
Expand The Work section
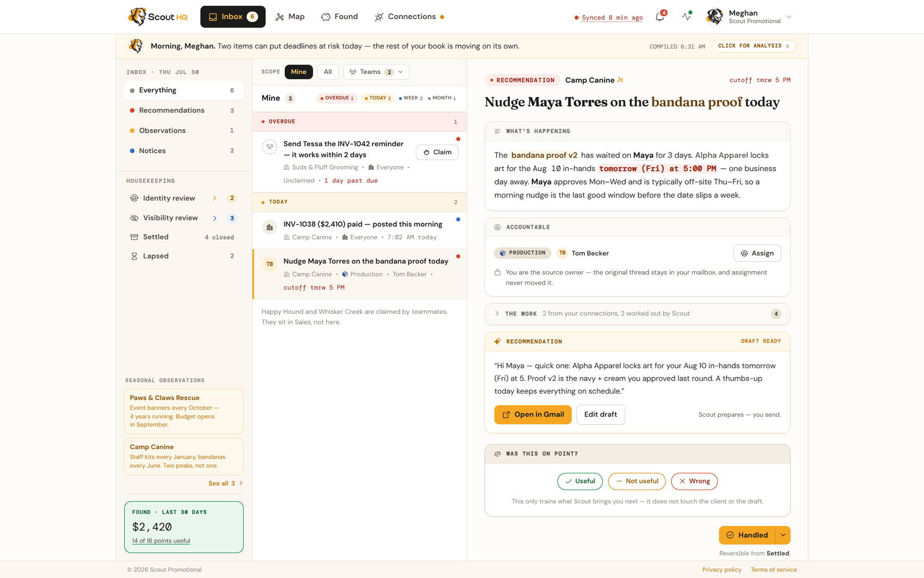[638, 314]
